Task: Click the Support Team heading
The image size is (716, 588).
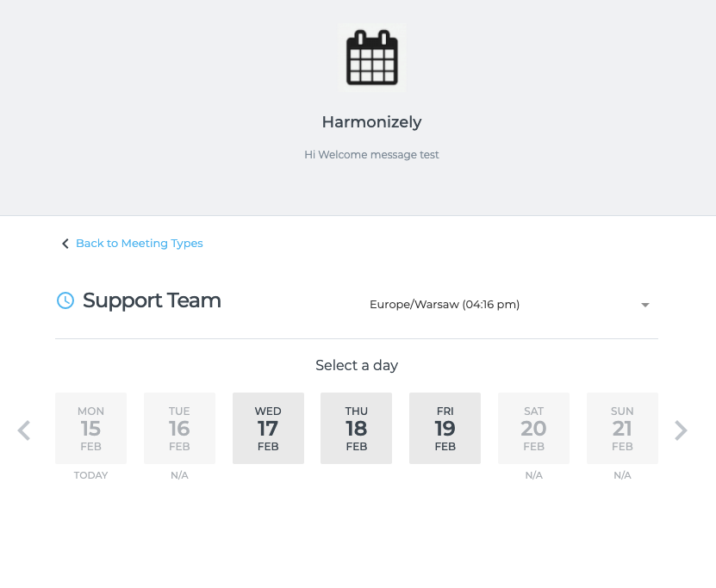Action: click(x=152, y=300)
